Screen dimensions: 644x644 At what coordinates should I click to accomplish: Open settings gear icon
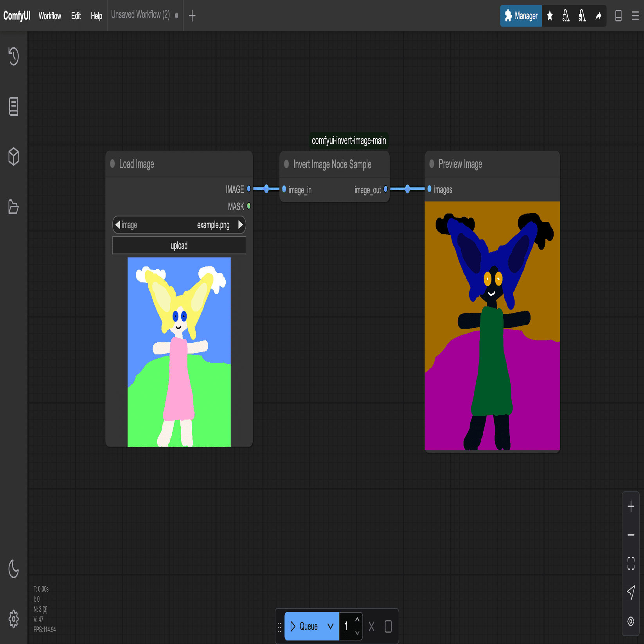(x=14, y=619)
